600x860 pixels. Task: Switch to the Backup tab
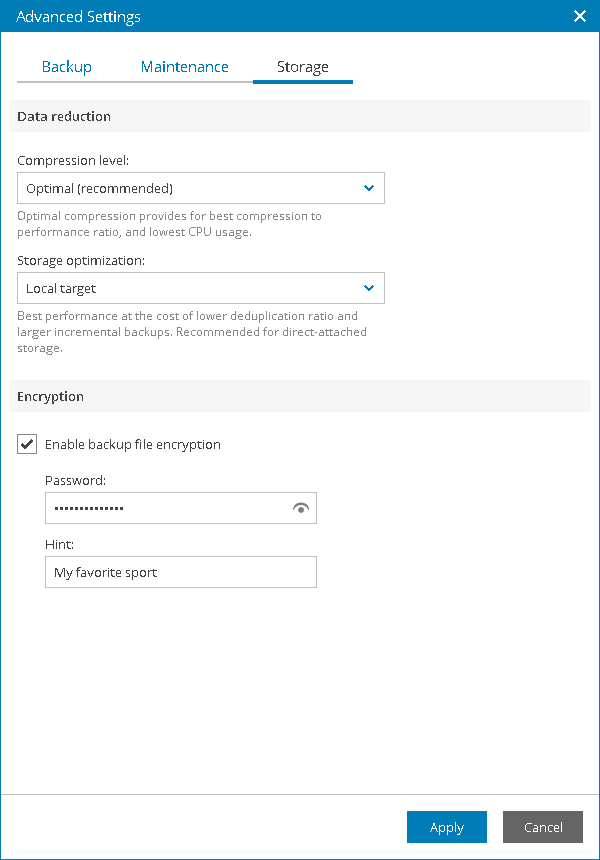67,67
